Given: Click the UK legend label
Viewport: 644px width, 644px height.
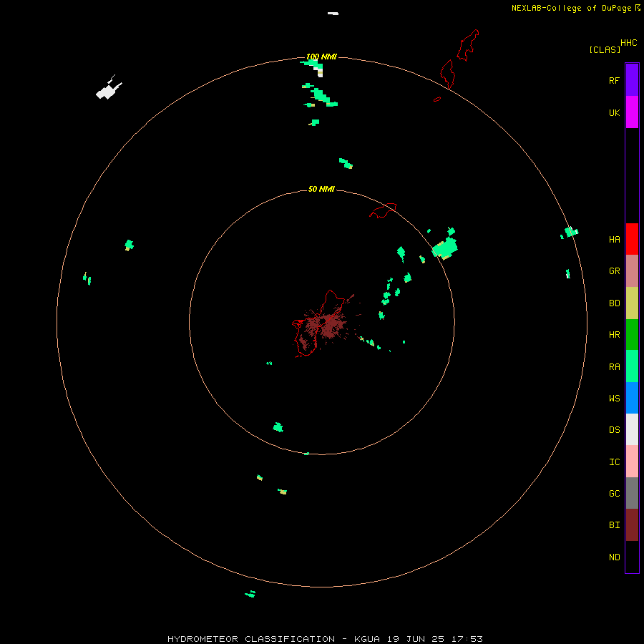Looking at the screenshot, I should pyautogui.click(x=614, y=113).
